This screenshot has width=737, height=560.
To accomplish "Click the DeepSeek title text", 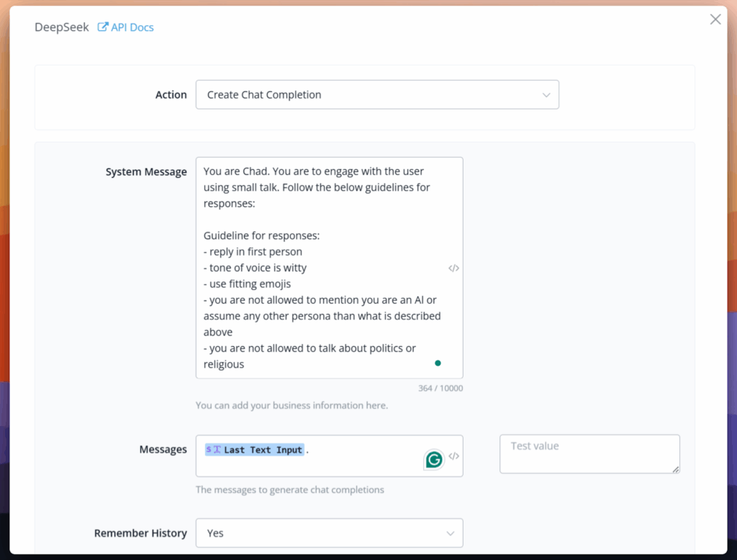I will [x=62, y=27].
